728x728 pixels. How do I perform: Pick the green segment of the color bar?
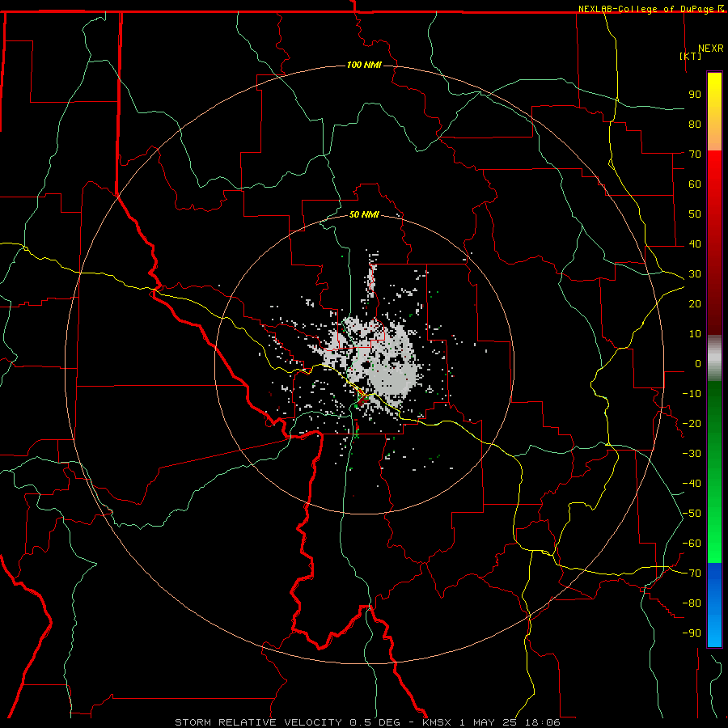pos(714,472)
